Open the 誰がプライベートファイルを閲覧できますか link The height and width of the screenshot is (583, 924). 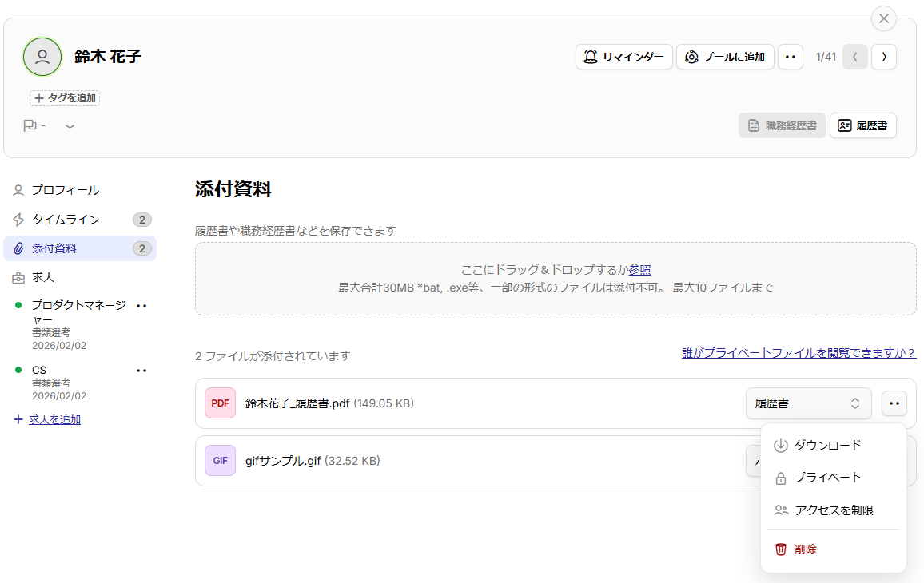tap(799, 353)
